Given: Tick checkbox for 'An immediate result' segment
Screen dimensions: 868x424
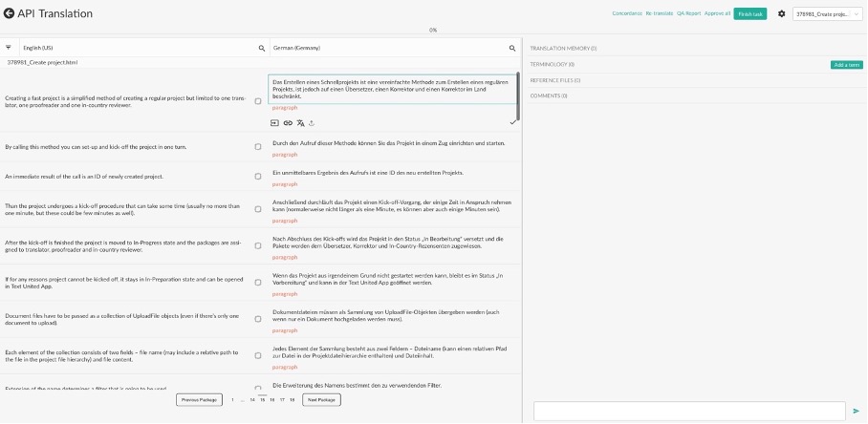Looking at the screenshot, I should 258,177.
